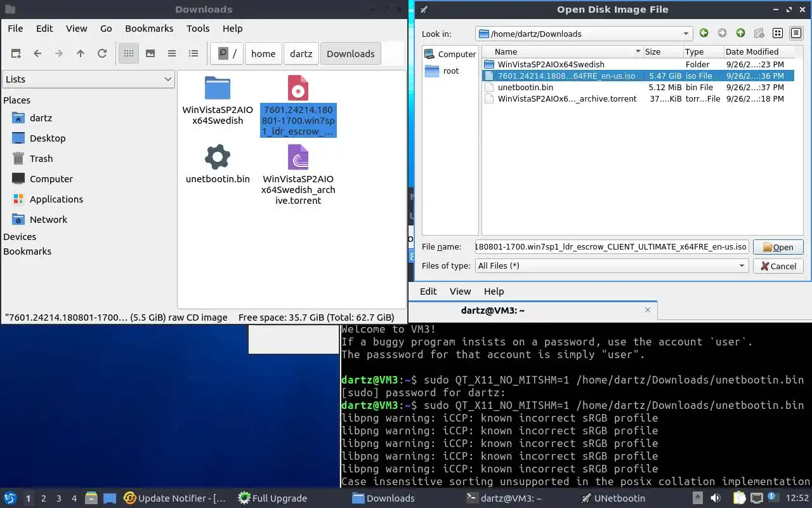
Task: Sort dialog files by Name column
Action: click(x=563, y=52)
